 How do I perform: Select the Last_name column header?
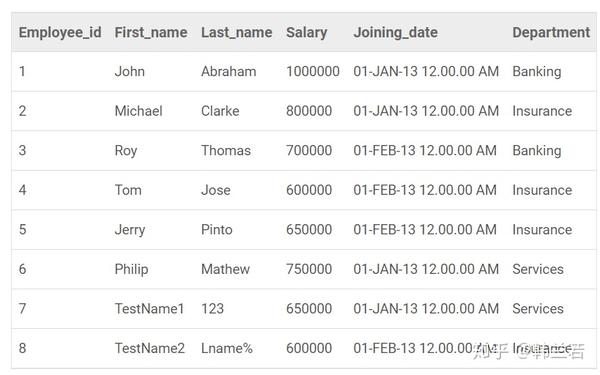(236, 33)
